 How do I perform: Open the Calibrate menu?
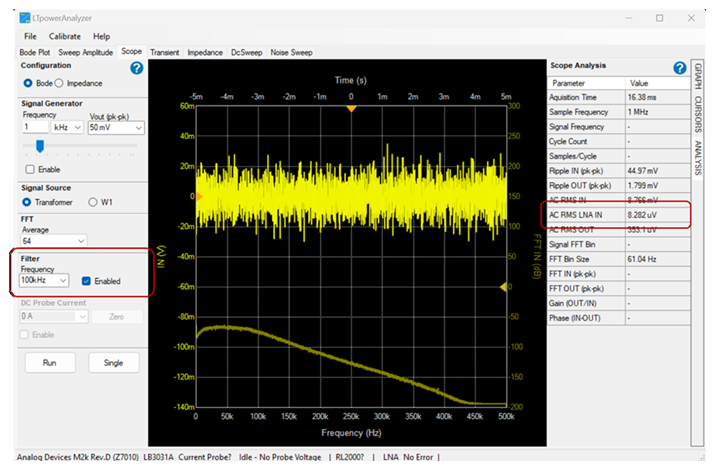pos(65,36)
